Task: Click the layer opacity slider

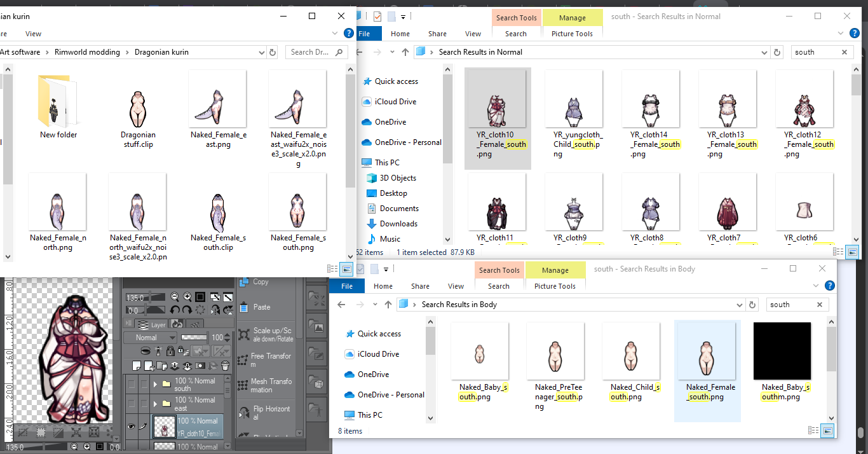Action: pos(195,338)
